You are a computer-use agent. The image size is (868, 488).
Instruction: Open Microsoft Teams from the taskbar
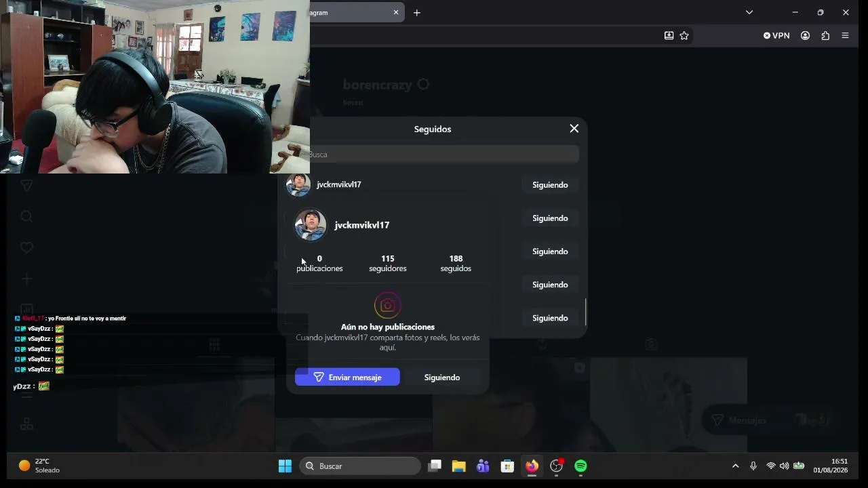(483, 466)
